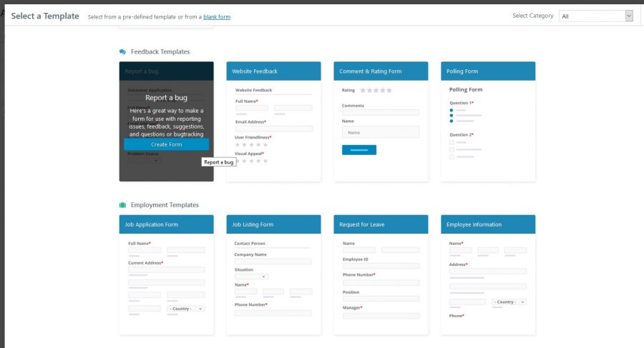Image resolution: width=644 pixels, height=348 pixels.
Task: Click the Select Category dropdown arrow
Action: click(629, 16)
